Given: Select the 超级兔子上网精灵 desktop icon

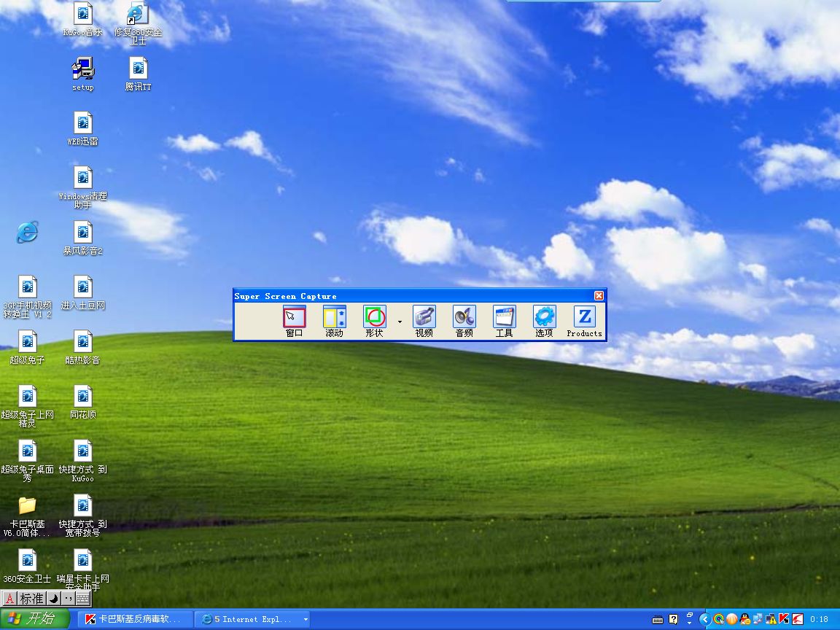Looking at the screenshot, I should click(27, 406).
